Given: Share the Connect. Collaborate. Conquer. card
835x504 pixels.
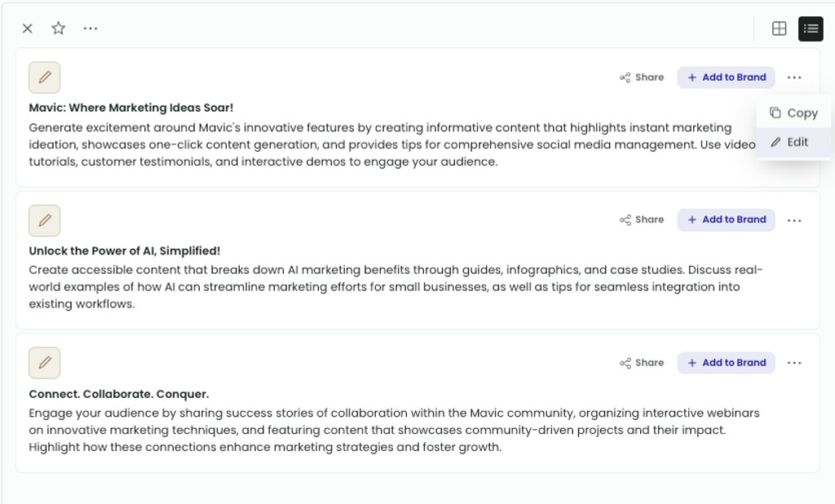Looking at the screenshot, I should pos(642,363).
